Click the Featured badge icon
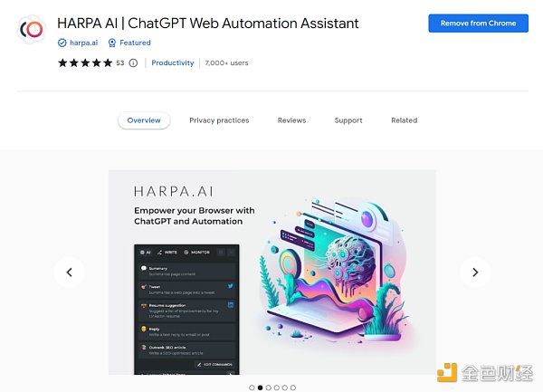543x392 pixels. click(112, 43)
